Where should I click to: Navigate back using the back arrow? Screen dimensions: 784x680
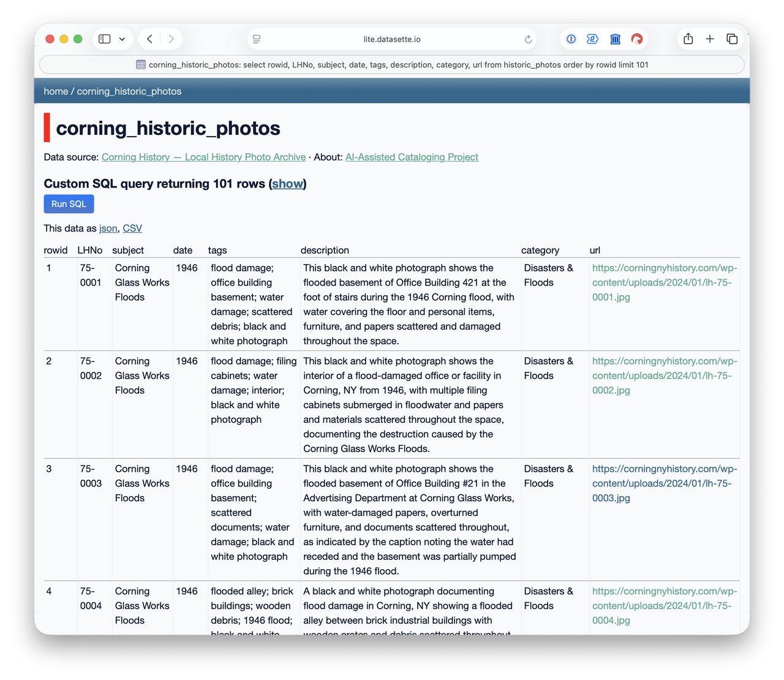[x=149, y=38]
